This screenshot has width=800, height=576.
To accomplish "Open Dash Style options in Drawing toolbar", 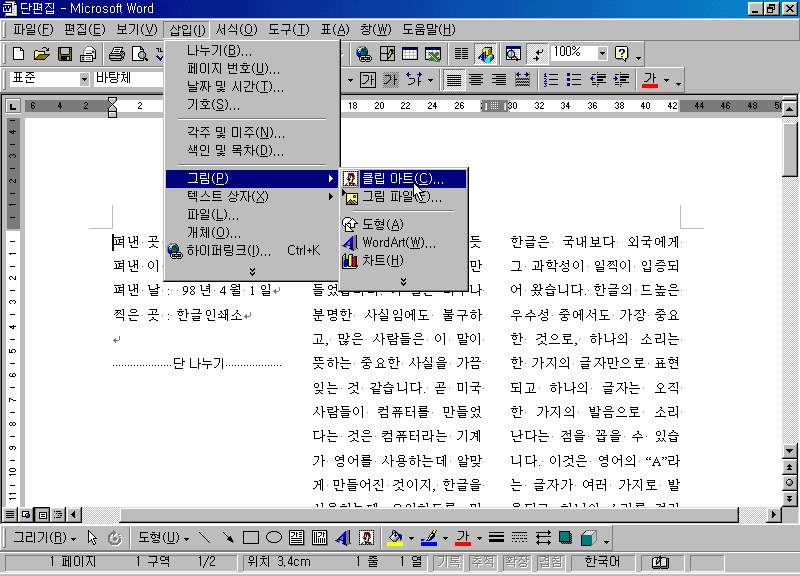I will pos(519,537).
